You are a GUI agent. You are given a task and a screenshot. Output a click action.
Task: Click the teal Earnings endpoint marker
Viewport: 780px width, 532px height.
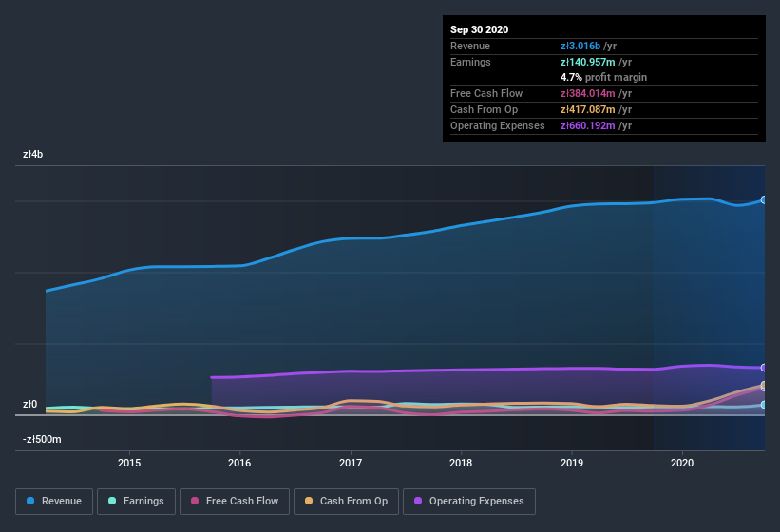point(763,405)
